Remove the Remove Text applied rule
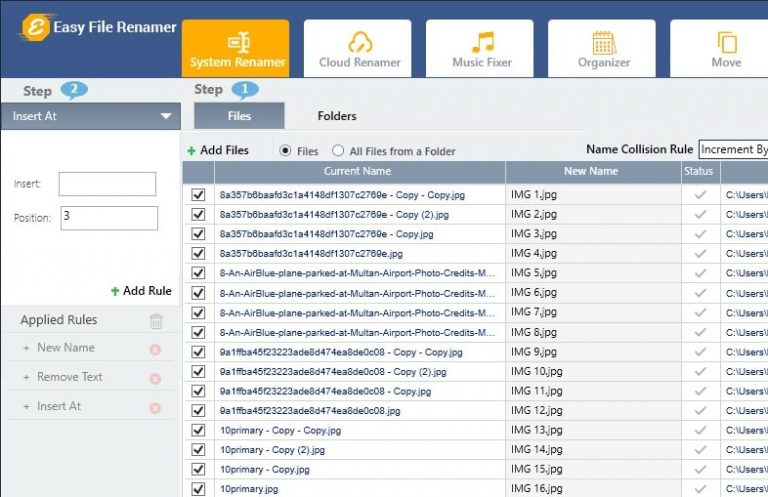Viewport: 768px width, 497px height. click(155, 379)
